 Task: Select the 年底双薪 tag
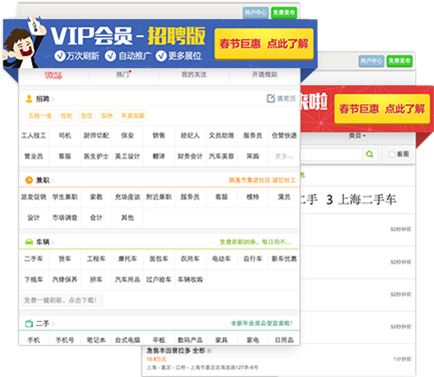pyautogui.click(x=133, y=116)
